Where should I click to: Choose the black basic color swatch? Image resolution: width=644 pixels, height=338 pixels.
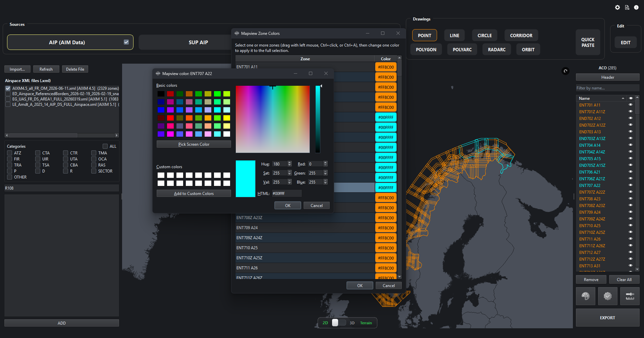tap(161, 94)
